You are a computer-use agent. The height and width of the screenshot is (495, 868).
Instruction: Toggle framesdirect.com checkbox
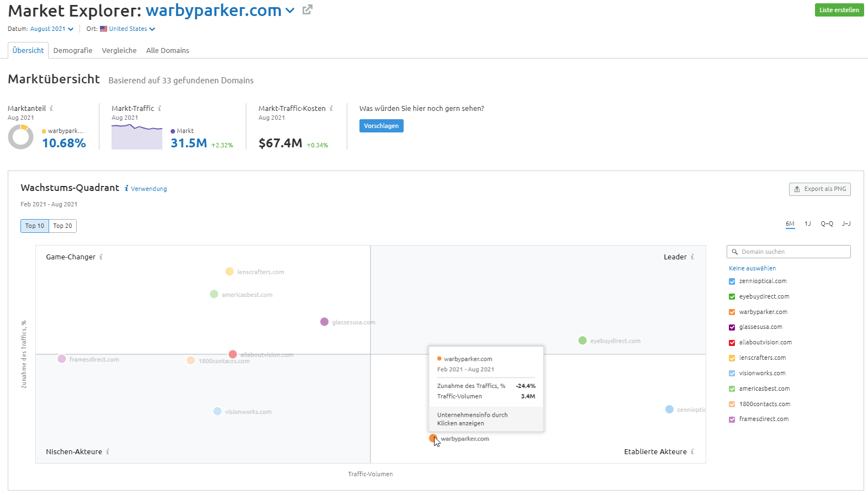tap(732, 419)
